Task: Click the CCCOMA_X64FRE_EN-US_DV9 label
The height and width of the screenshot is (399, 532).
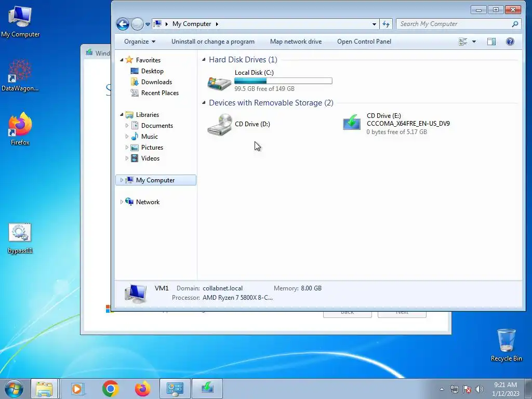Action: 408,124
